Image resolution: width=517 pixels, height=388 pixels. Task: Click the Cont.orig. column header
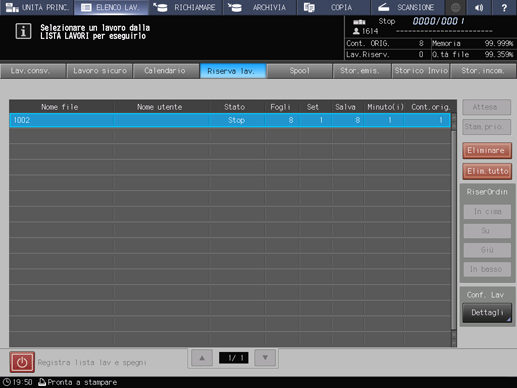pyautogui.click(x=430, y=107)
